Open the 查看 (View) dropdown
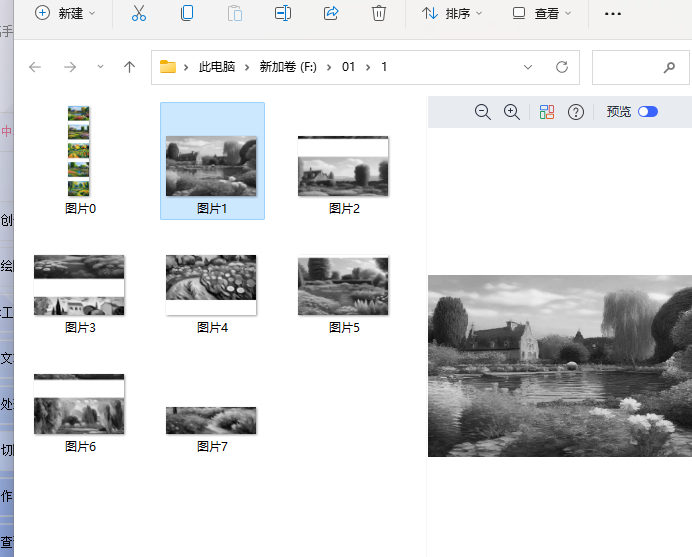 click(542, 13)
